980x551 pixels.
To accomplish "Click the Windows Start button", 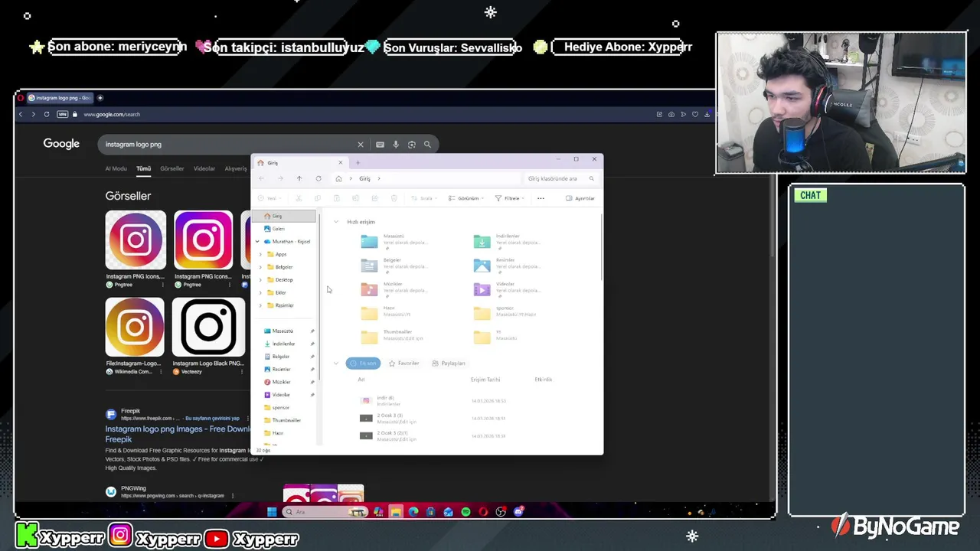I will 272,512.
